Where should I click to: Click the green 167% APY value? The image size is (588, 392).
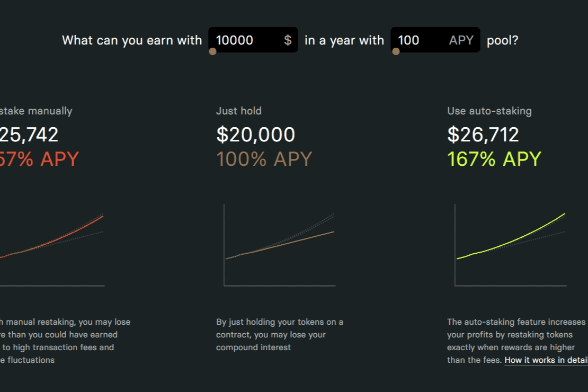494,159
